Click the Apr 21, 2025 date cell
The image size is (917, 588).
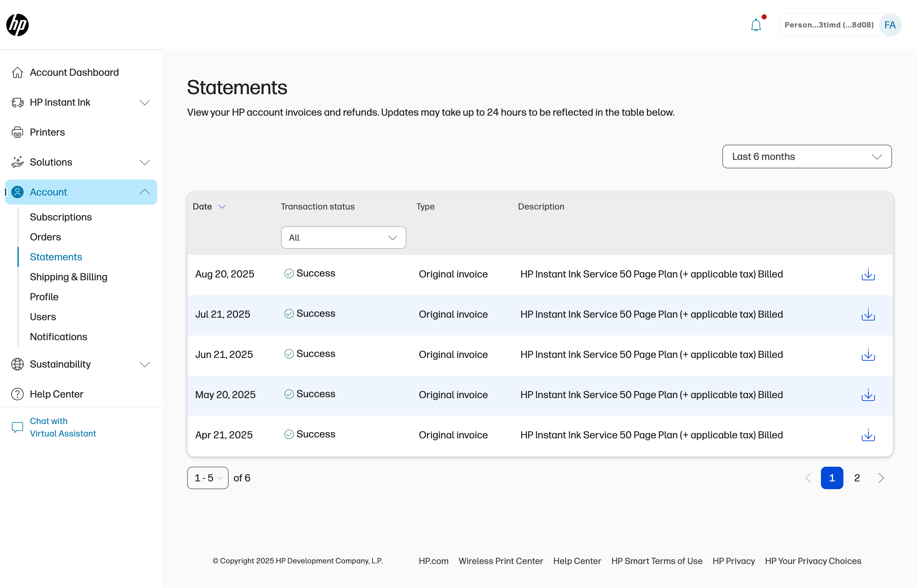click(224, 435)
